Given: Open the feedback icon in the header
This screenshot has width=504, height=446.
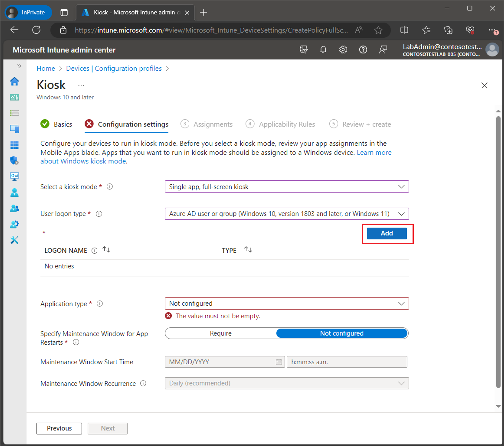Looking at the screenshot, I should click(x=383, y=50).
